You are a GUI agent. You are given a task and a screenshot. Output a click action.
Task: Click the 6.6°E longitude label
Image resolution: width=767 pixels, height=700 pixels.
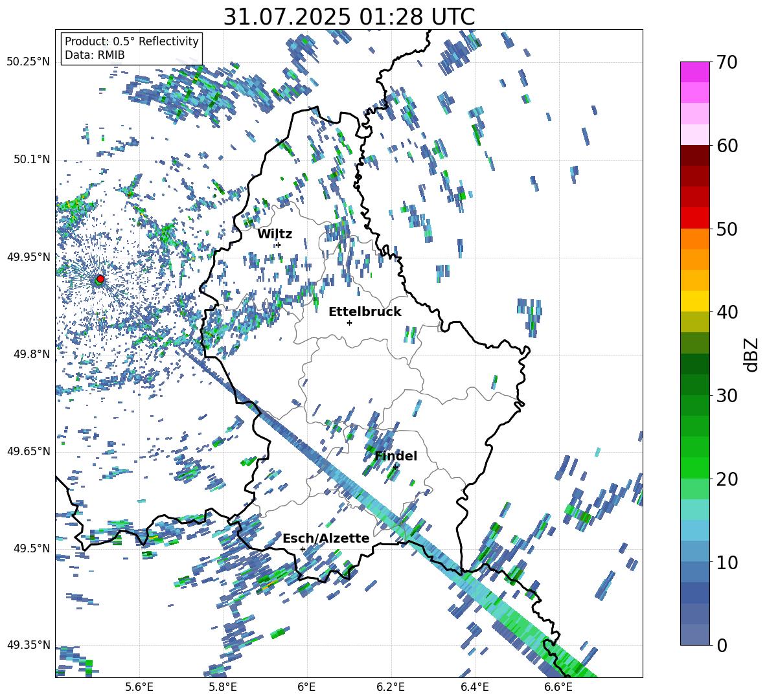pyautogui.click(x=558, y=687)
